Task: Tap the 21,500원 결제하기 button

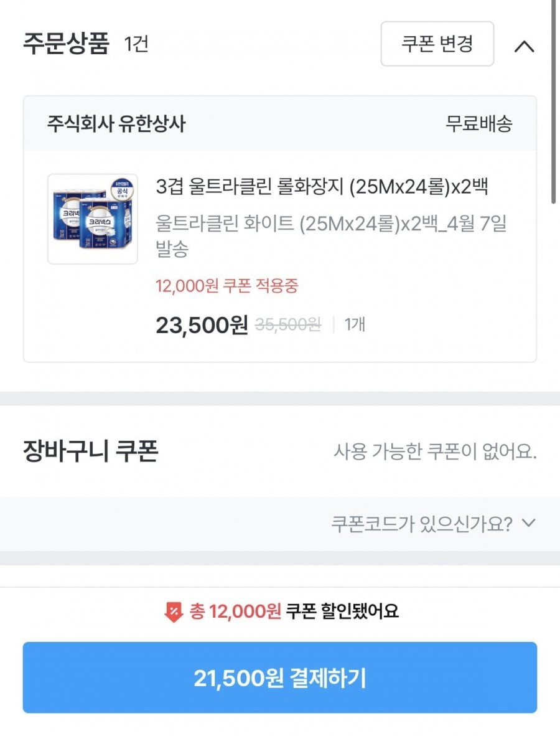Action: 279,678
